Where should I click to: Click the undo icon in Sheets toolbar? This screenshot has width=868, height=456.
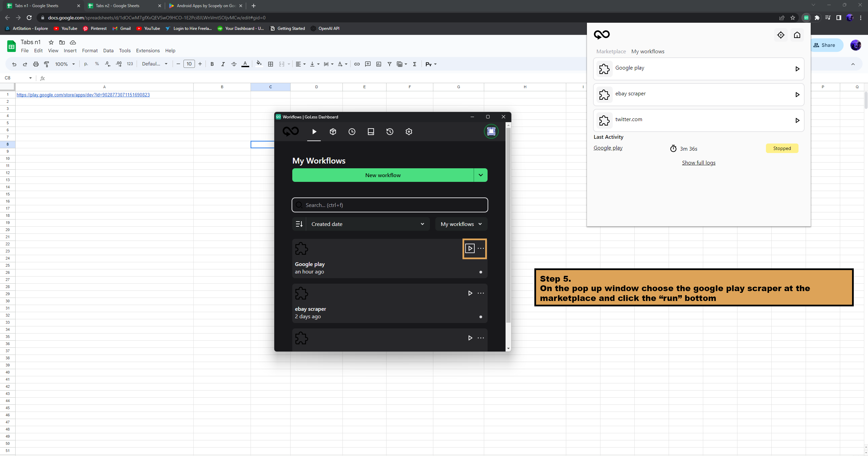click(14, 64)
